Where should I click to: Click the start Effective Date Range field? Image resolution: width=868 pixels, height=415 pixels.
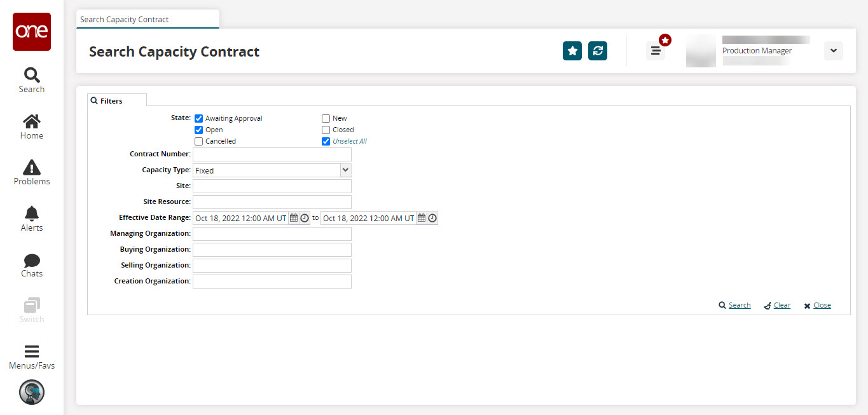(241, 218)
